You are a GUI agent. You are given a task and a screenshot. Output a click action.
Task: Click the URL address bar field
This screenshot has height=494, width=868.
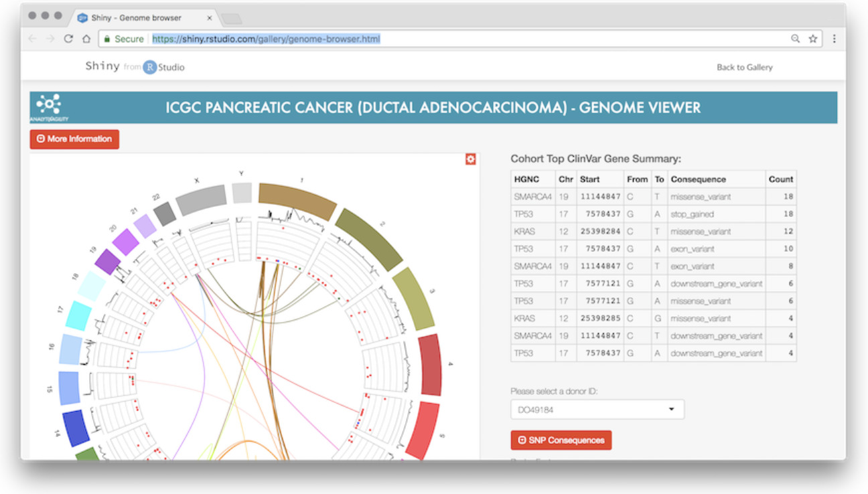pos(469,39)
